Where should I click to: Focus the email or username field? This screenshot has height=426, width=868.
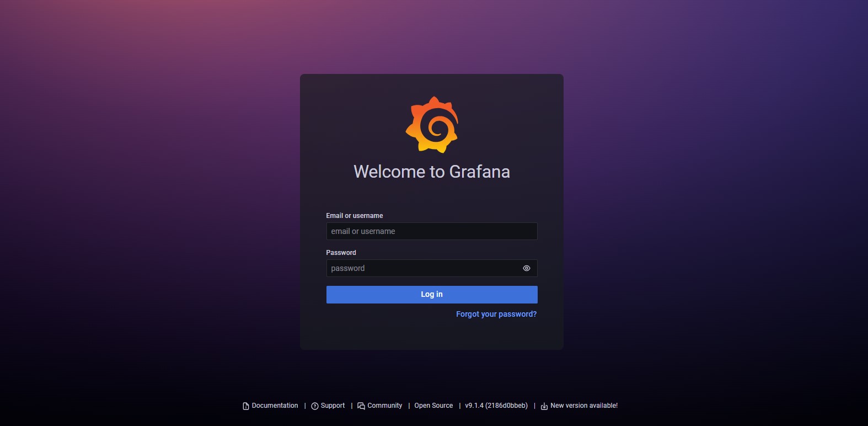point(432,231)
